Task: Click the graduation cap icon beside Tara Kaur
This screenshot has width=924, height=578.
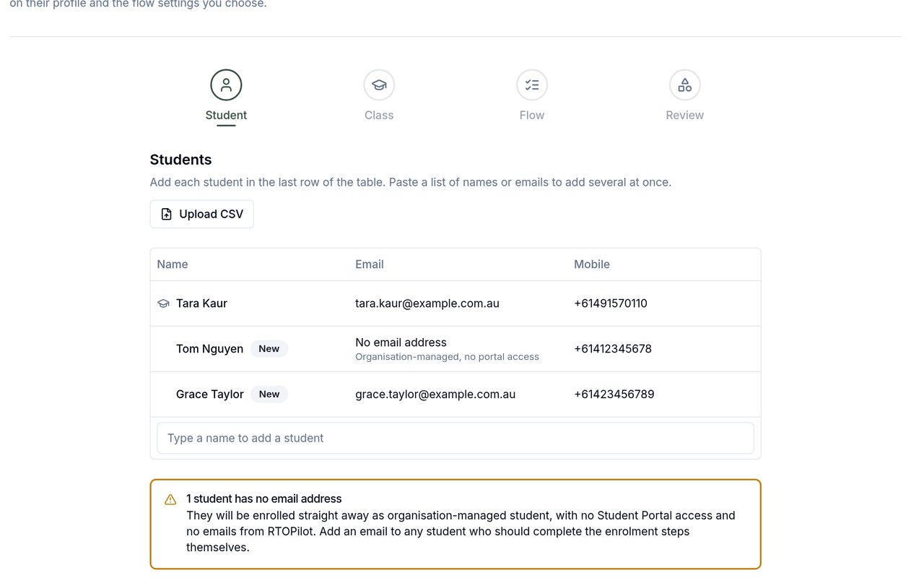Action: (x=164, y=303)
